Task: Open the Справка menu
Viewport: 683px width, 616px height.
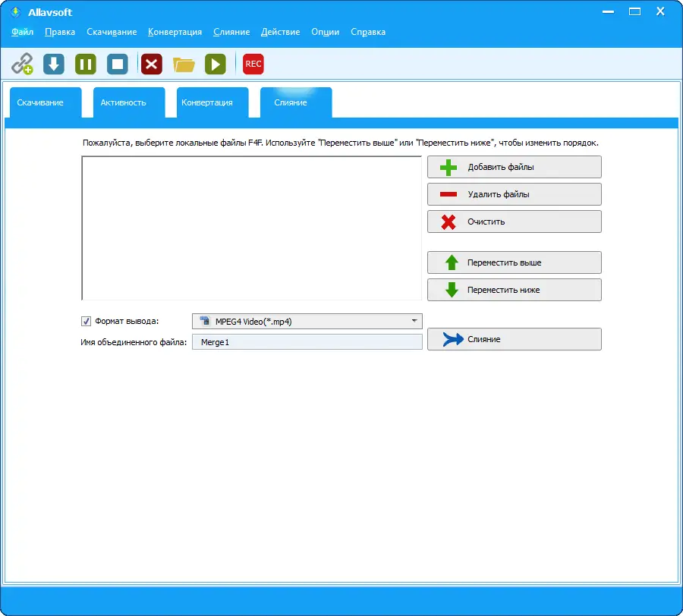Action: [368, 32]
